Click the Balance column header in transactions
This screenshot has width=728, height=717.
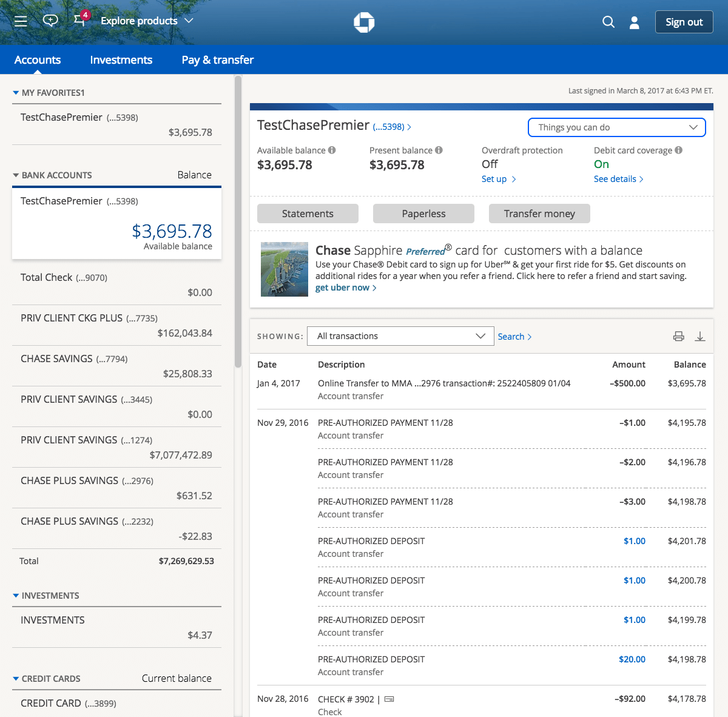690,365
